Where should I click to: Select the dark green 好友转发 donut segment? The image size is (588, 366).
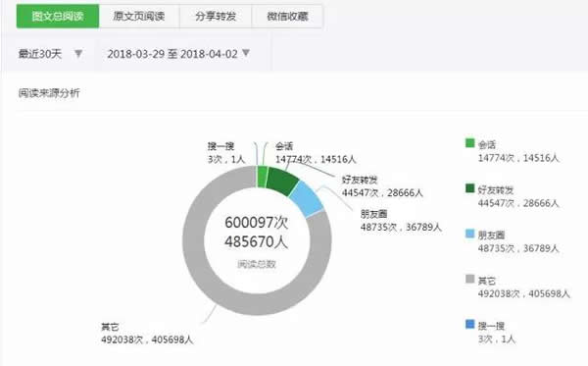pyautogui.click(x=283, y=181)
